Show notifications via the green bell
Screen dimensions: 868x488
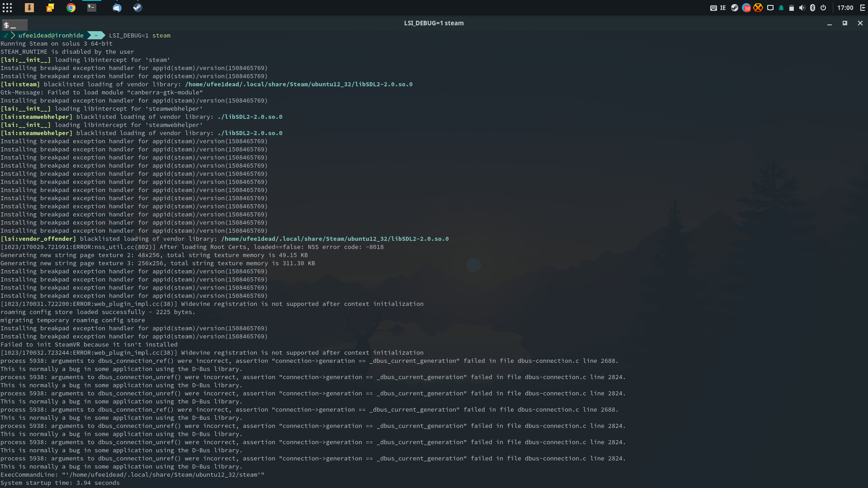click(x=781, y=8)
